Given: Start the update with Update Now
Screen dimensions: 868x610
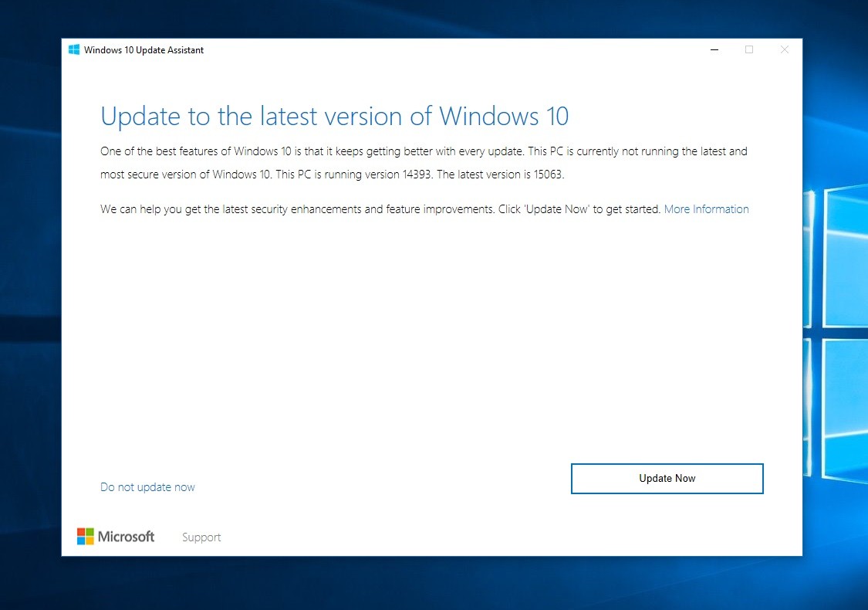Looking at the screenshot, I should click(x=667, y=478).
